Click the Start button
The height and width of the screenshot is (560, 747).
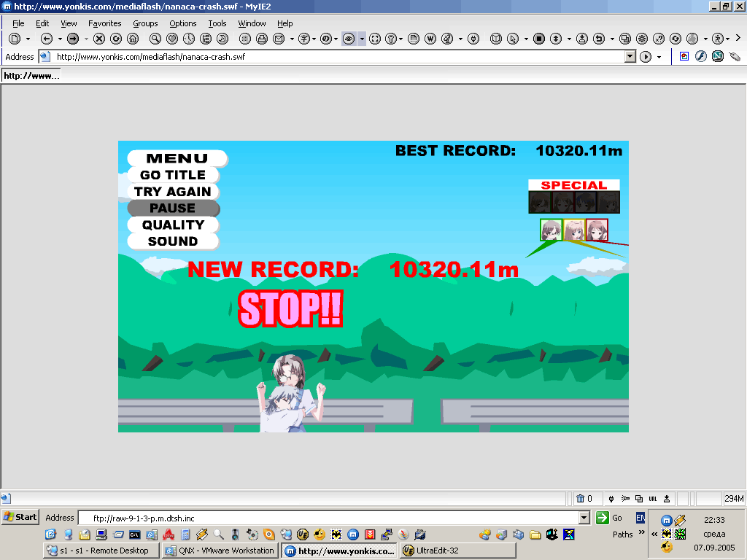[20, 517]
